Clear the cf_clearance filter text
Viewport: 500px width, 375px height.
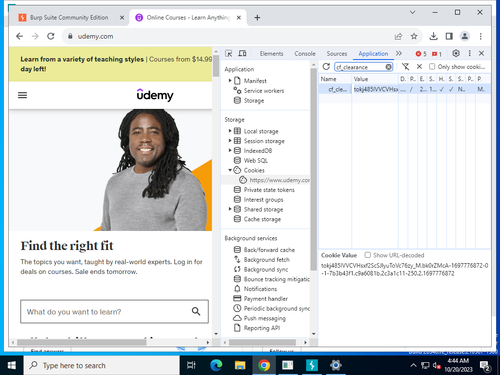(x=388, y=67)
